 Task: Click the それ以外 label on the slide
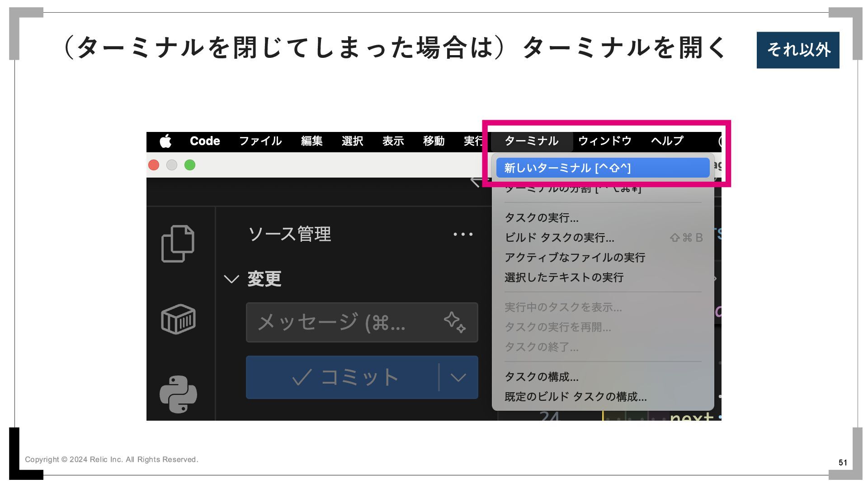[x=798, y=50]
